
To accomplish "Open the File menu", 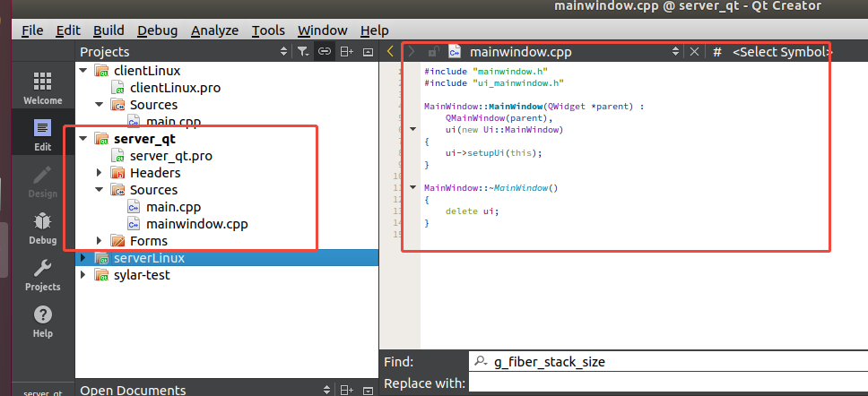I will tap(32, 30).
